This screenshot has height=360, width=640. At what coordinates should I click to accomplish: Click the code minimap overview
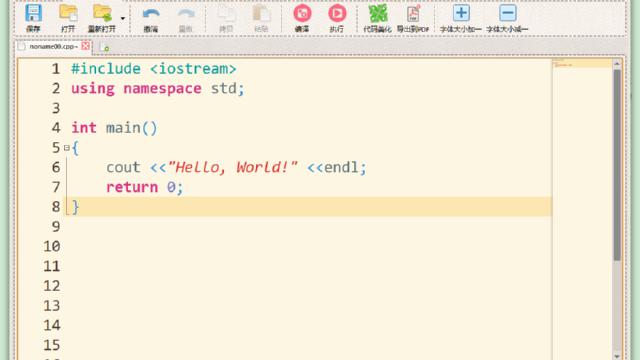582,209
